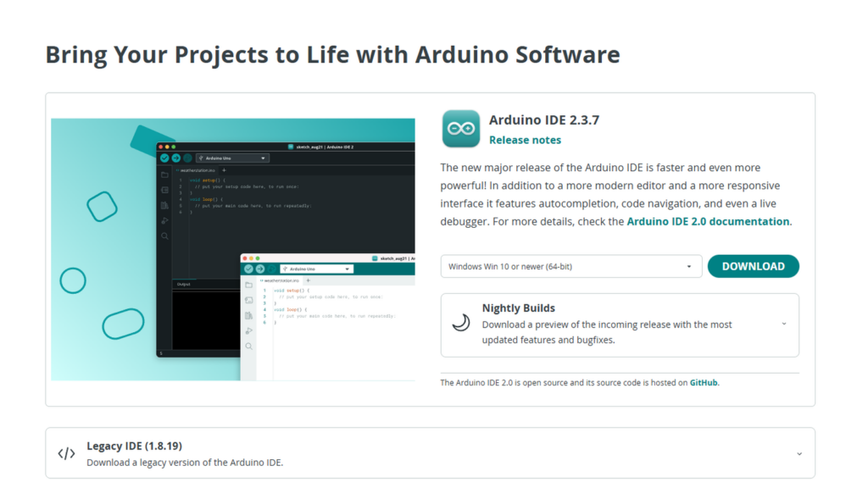The width and height of the screenshot is (868, 488).
Task: Click the Search magnifier in the light IDE sidebar
Action: [x=248, y=346]
